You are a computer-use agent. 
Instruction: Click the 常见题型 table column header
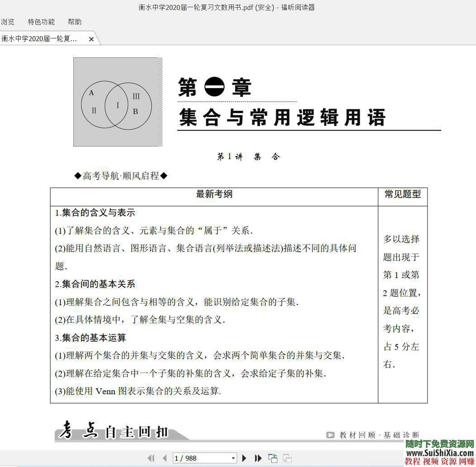402,194
